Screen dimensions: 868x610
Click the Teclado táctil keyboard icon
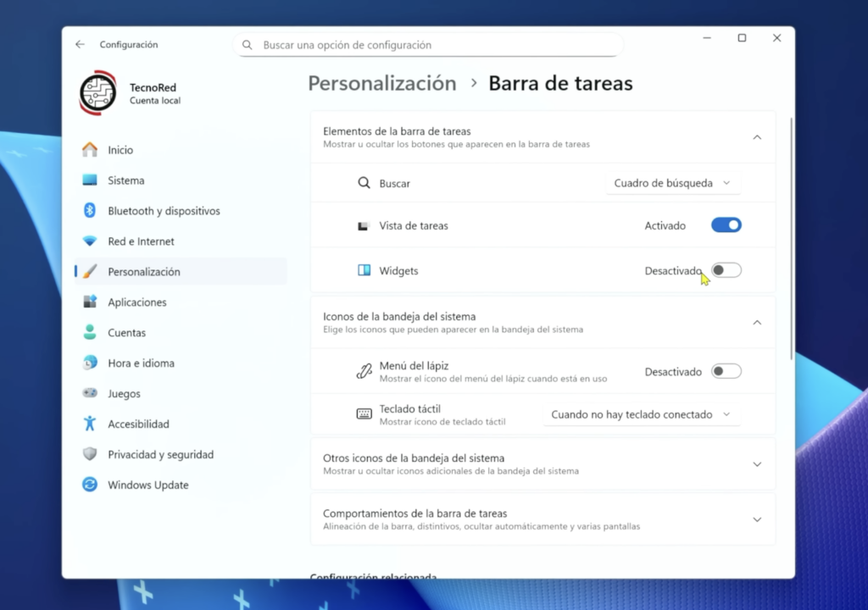tap(364, 414)
